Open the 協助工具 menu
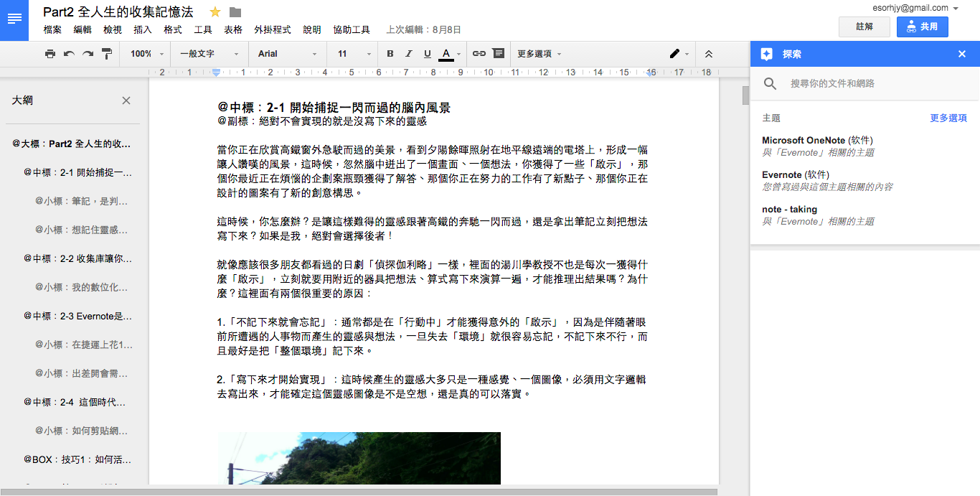 (352, 30)
